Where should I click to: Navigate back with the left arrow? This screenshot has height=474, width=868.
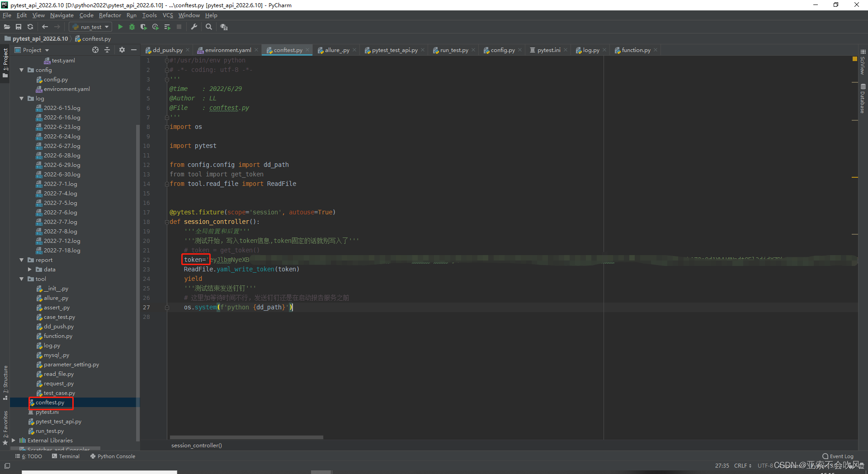45,27
